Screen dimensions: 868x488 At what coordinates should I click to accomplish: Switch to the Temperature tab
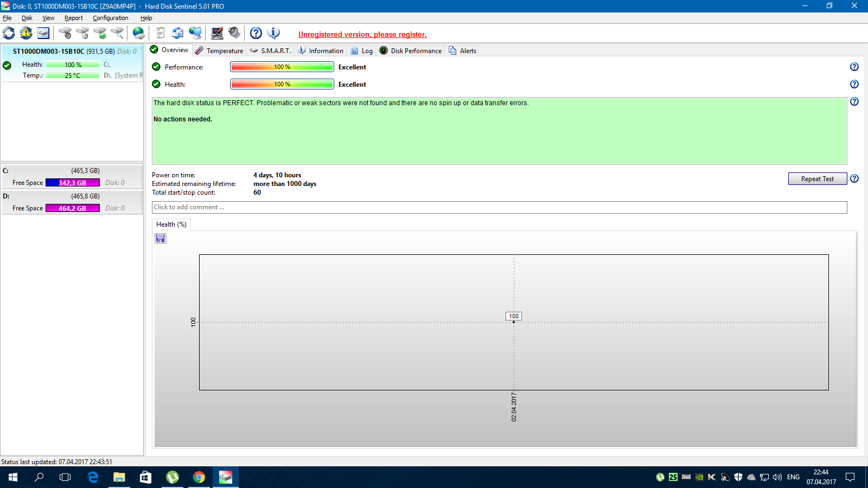coord(219,50)
